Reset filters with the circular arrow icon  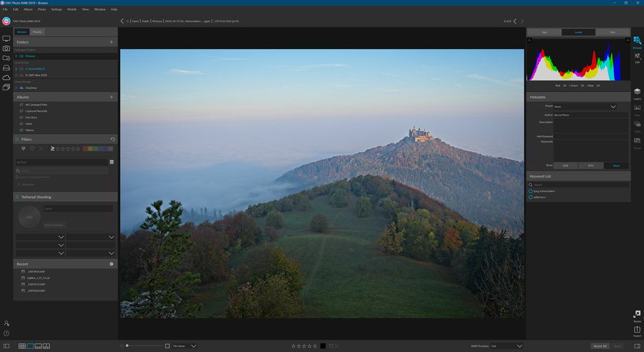[113, 139]
